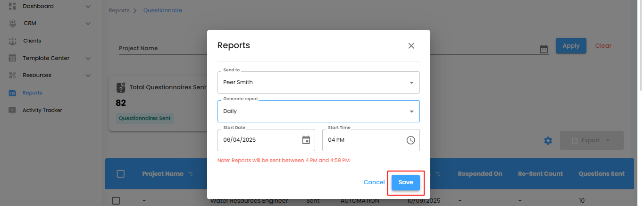Click the Clients sidebar icon
Viewport: 644px width, 206px height.
point(13,41)
